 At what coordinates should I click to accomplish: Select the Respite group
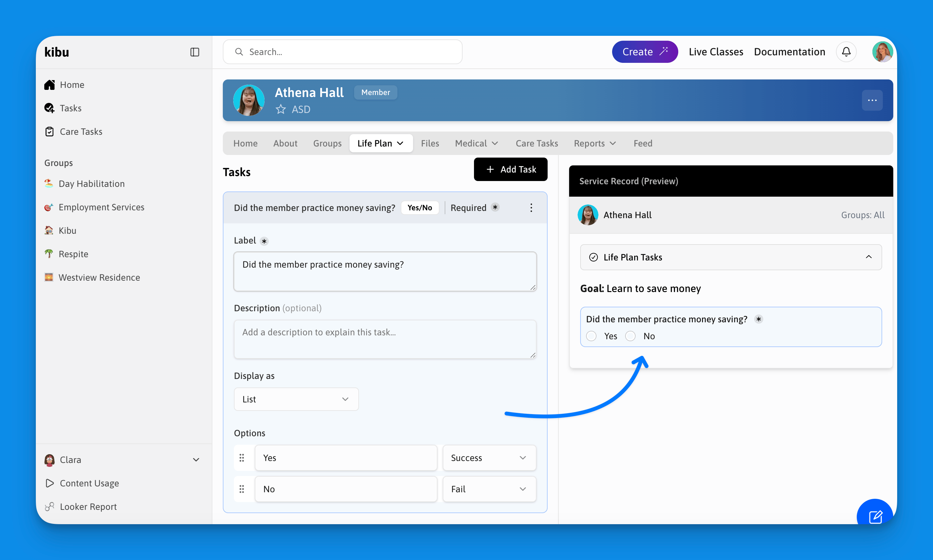(66, 254)
